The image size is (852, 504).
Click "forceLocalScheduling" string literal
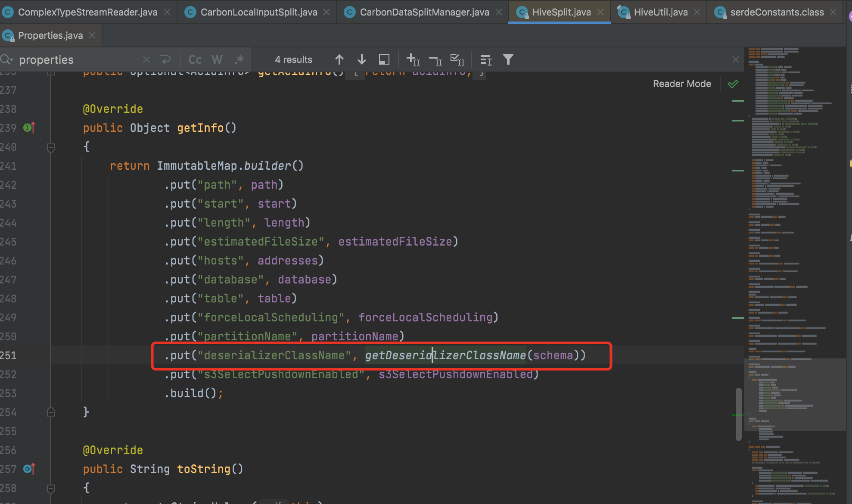[x=271, y=317]
